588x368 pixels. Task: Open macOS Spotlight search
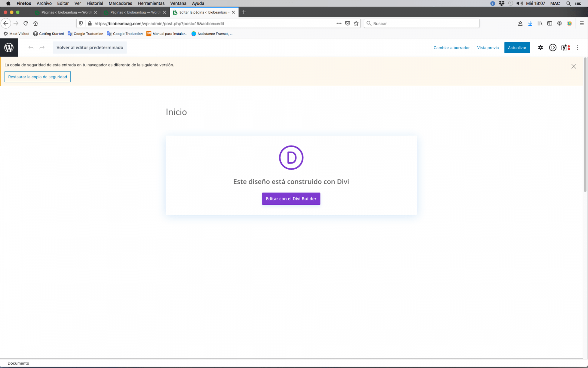568,3
